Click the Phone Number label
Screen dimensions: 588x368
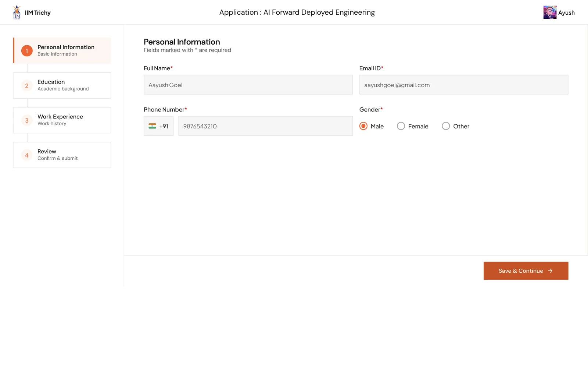tap(165, 110)
